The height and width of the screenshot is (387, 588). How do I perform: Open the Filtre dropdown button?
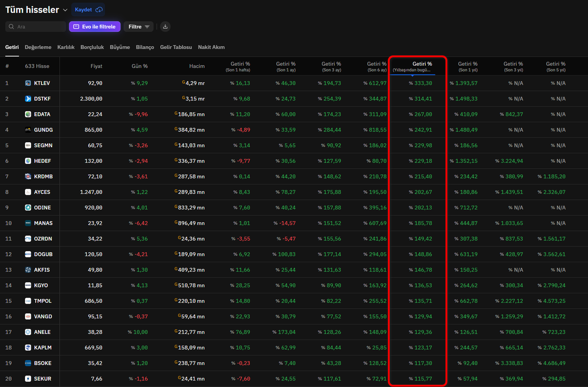[x=139, y=26]
